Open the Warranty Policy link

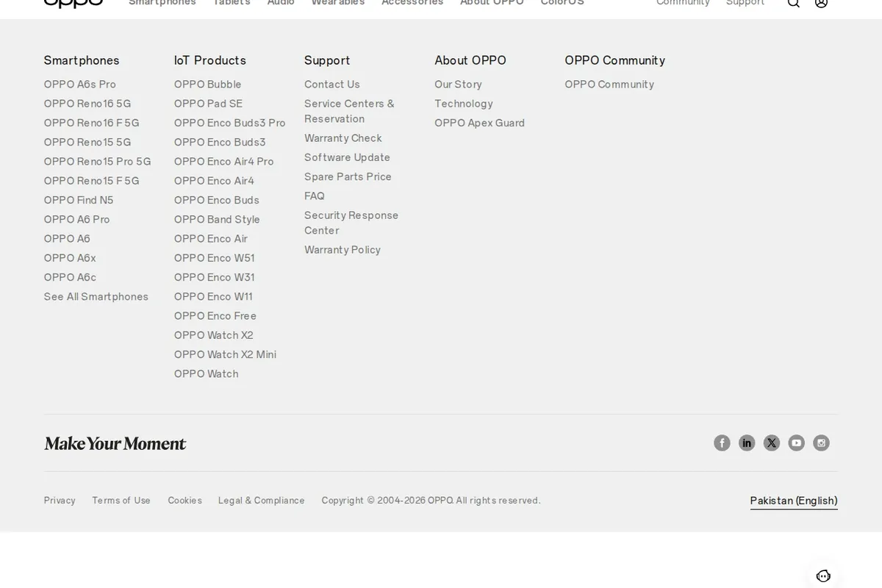[x=343, y=250]
